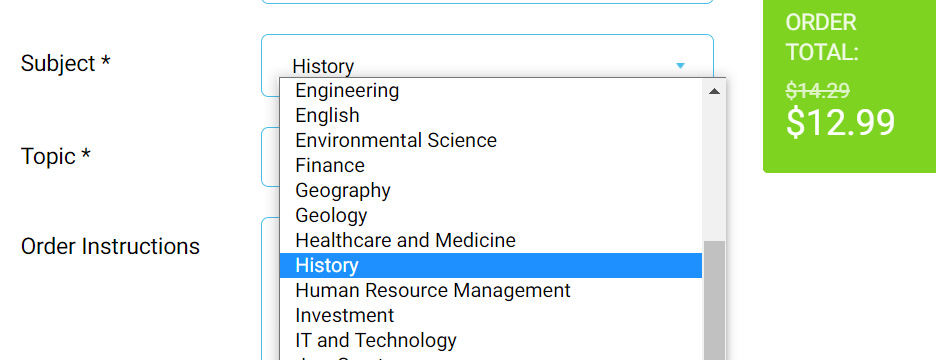Open the Subject combo box showing History
Screen dimensions: 936x360
click(487, 66)
